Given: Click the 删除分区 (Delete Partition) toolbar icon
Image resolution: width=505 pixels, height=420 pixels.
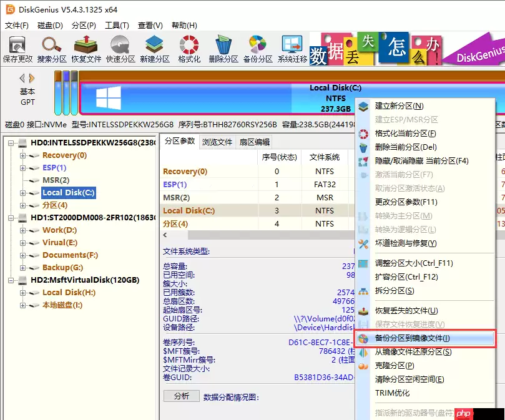Looking at the screenshot, I should click(223, 49).
